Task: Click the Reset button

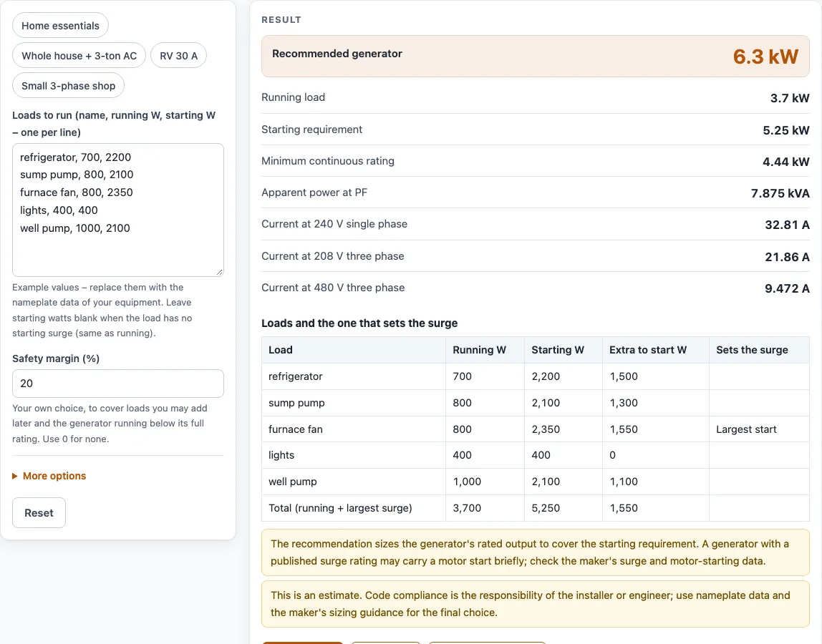Action: point(39,512)
